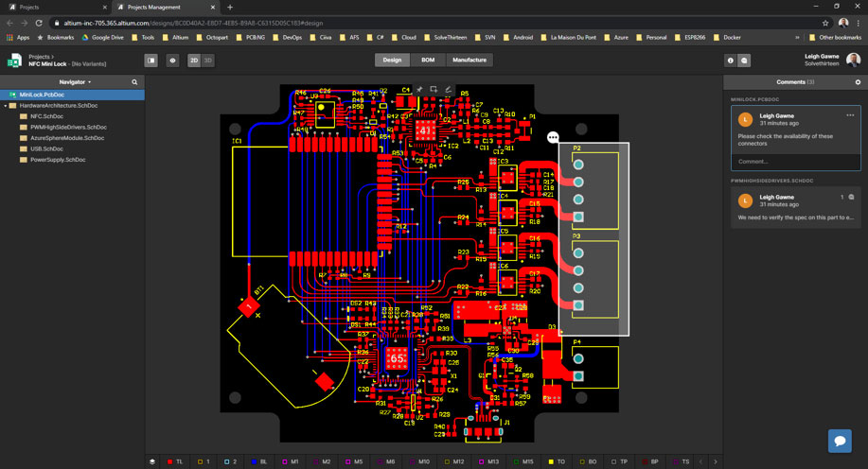The image size is (868, 469).
Task: Show the info panel icon
Action: [x=730, y=61]
